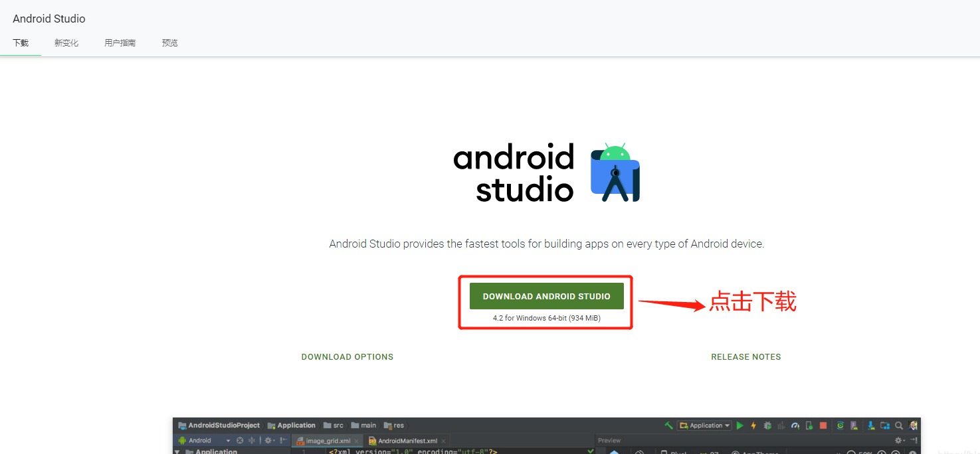Go to the 预览 tab
980x454 pixels.
169,42
